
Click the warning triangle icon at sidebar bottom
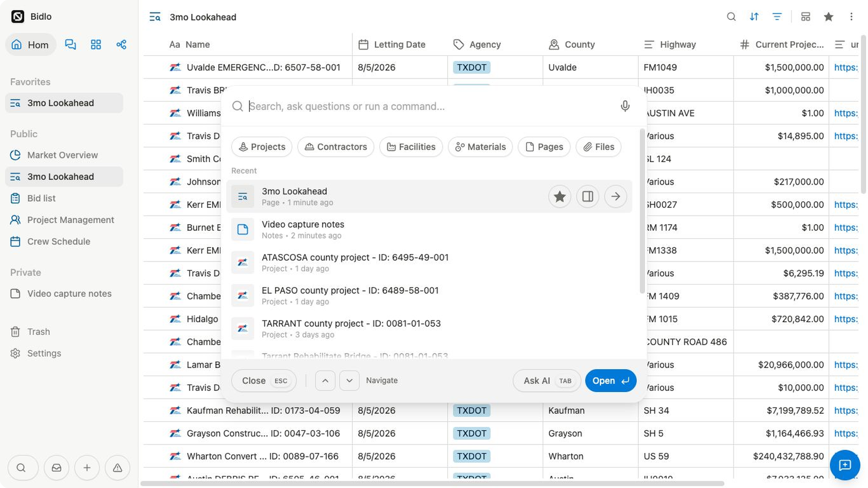(x=118, y=468)
